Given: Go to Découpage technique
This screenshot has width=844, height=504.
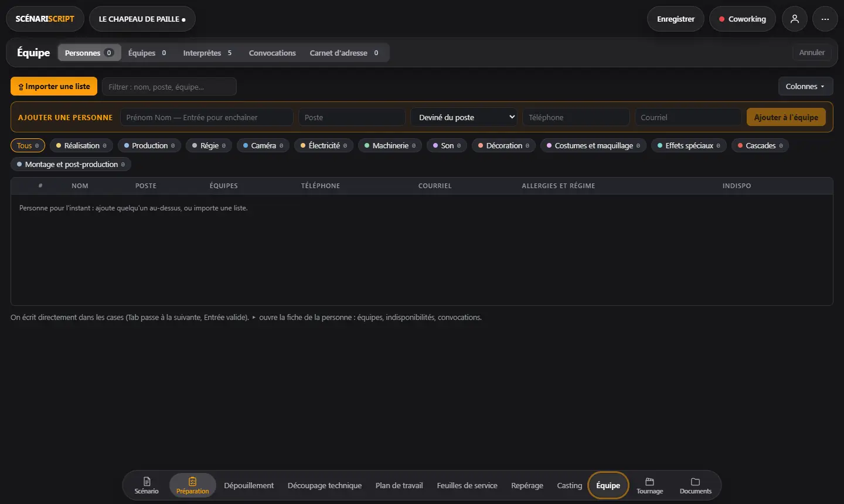Looking at the screenshot, I should pyautogui.click(x=325, y=485).
